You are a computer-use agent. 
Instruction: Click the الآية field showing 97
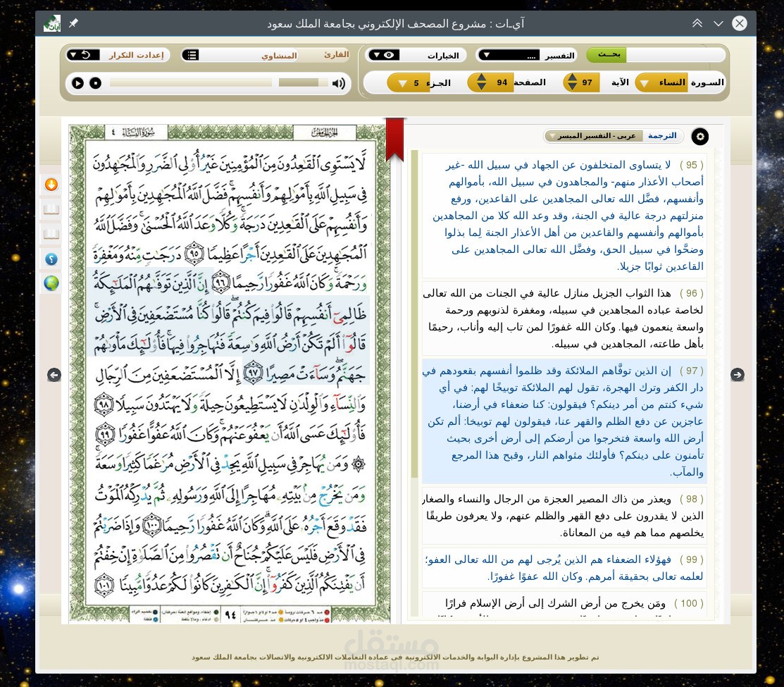[582, 82]
